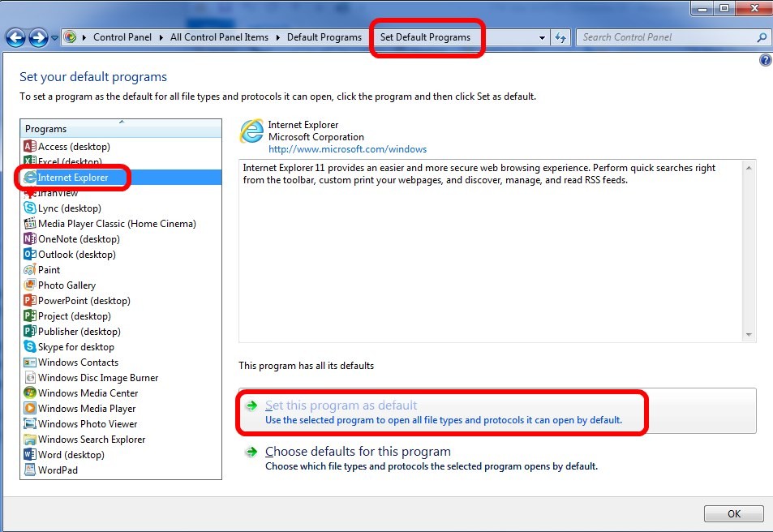
Task: Click the Refresh button beside address bar
Action: pyautogui.click(x=560, y=37)
